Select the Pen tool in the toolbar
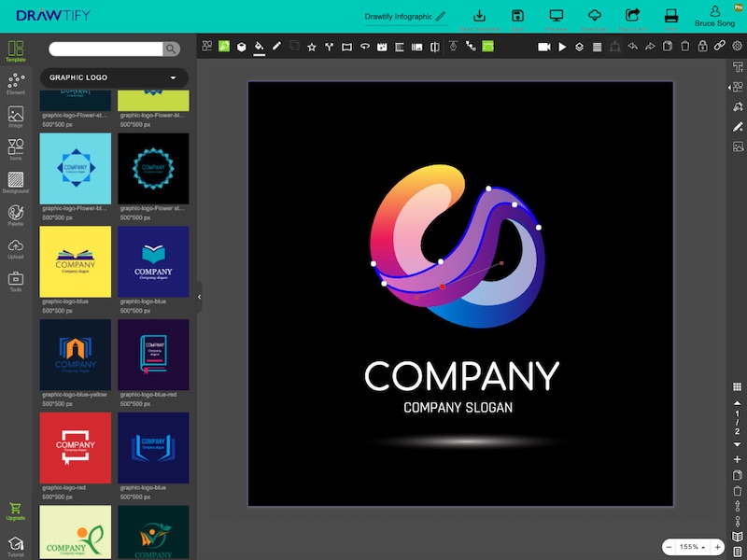This screenshot has height=560, width=747. (276, 46)
